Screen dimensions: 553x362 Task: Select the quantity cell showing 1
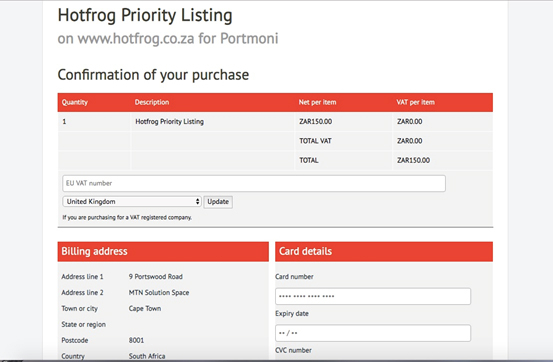click(x=64, y=122)
